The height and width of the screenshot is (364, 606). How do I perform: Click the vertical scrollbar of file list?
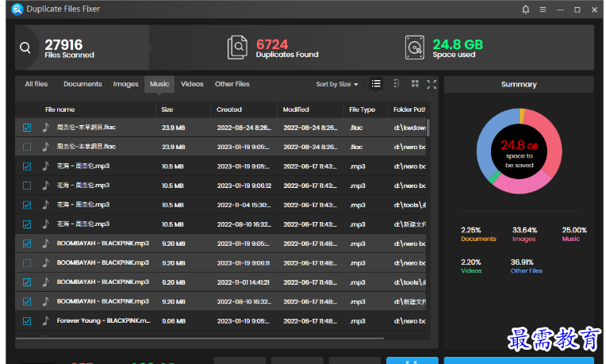pos(428,128)
